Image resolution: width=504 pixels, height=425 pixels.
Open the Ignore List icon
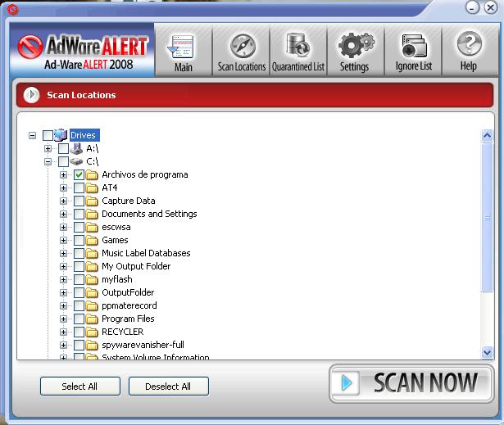pyautogui.click(x=414, y=46)
